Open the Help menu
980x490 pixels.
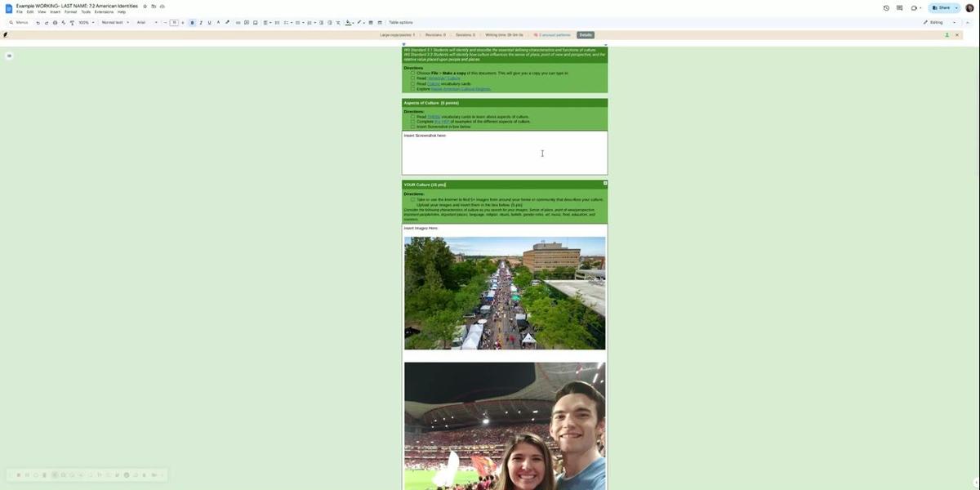122,12
